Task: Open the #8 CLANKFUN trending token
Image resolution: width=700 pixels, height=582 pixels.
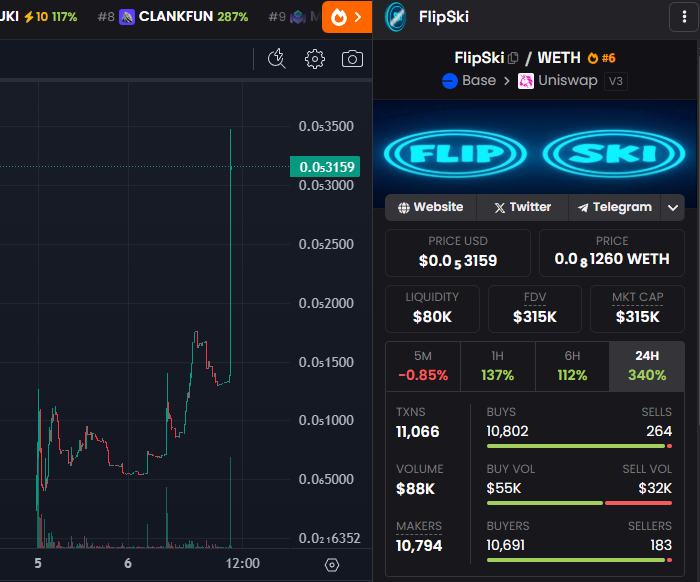Action: click(173, 17)
